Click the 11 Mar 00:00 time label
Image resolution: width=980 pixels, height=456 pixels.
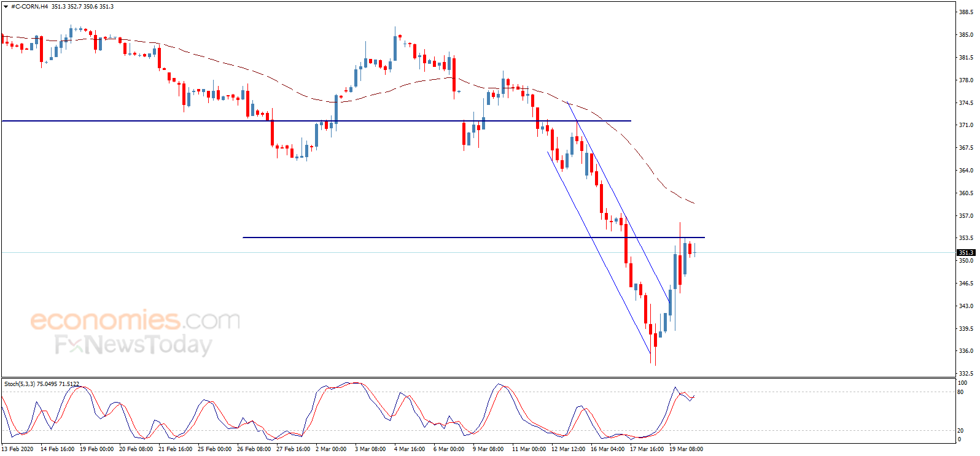click(529, 449)
